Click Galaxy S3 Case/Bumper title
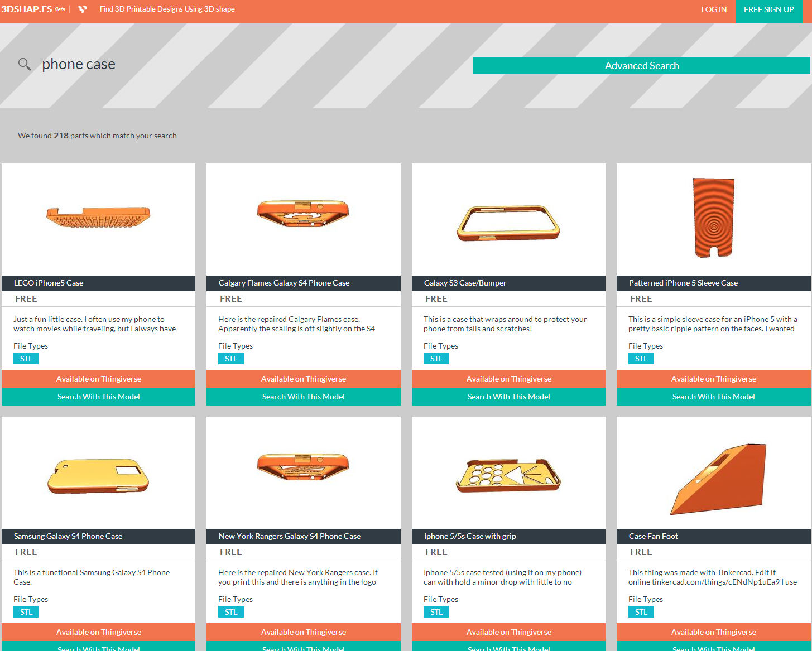Image resolution: width=812 pixels, height=651 pixels. pyautogui.click(x=465, y=283)
